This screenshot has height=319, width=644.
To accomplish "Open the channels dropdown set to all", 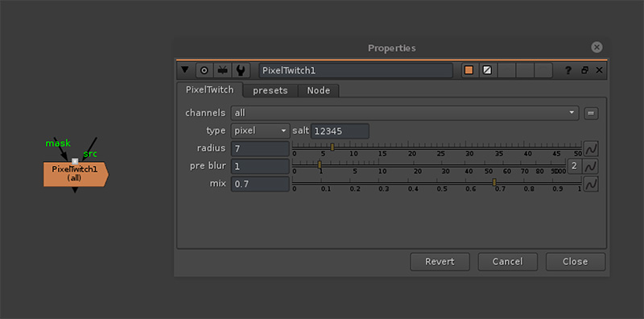I will pyautogui.click(x=405, y=113).
